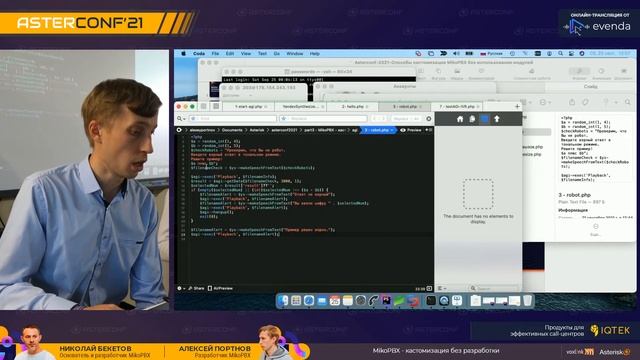The height and width of the screenshot is (360, 640).
Task: Switch to the 7 - testAGI-IVR.php tab
Action: coord(457,107)
